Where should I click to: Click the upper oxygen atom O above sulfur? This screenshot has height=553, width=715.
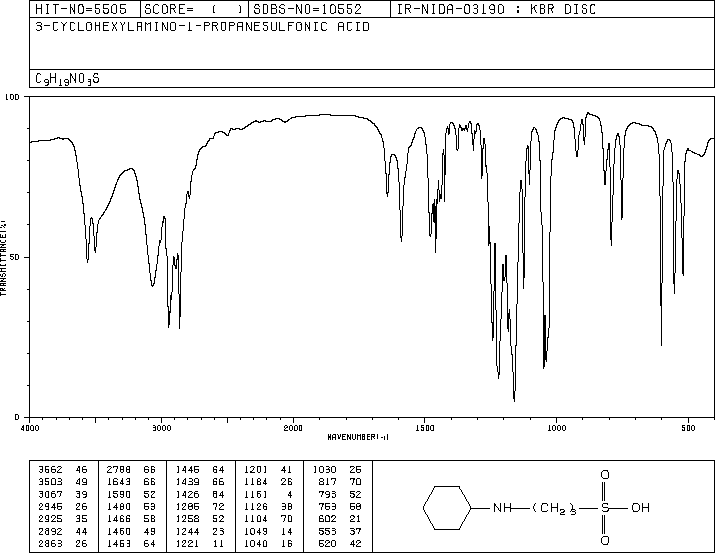[605, 475]
